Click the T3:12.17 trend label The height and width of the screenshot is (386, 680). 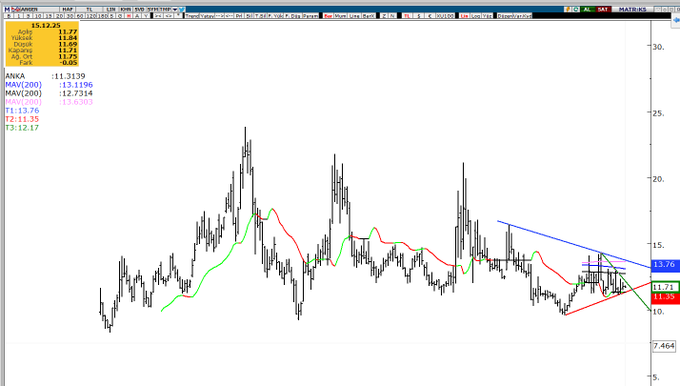pyautogui.click(x=22, y=128)
